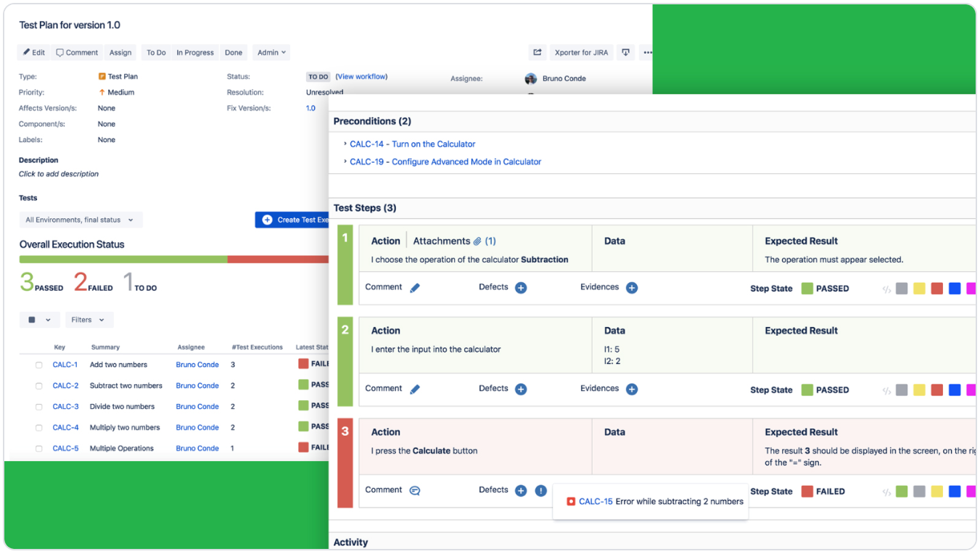Open the more actions ellipsis icon
This screenshot has height=554, width=980.
click(x=648, y=51)
